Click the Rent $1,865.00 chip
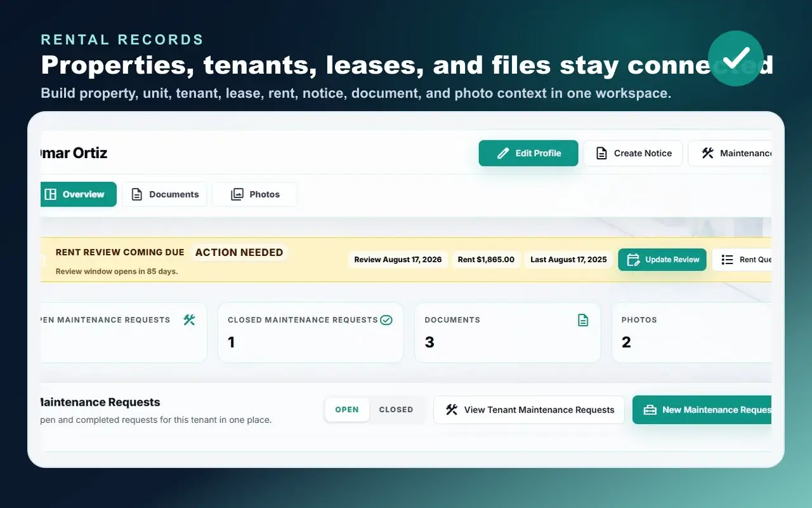 click(486, 260)
